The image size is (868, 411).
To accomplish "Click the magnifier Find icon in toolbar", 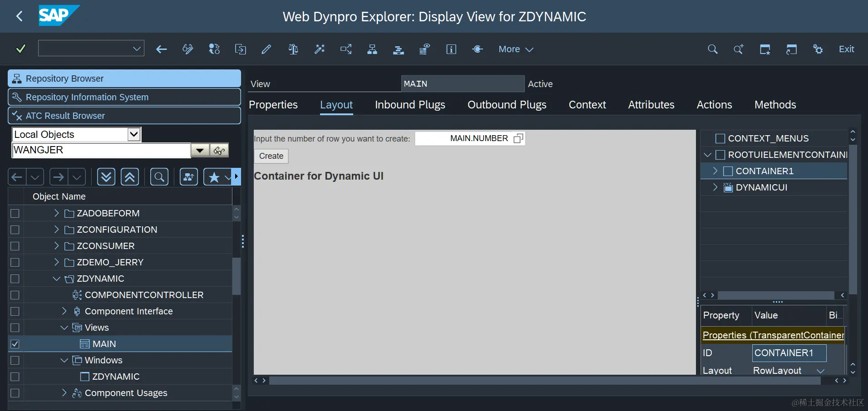I will pos(713,49).
